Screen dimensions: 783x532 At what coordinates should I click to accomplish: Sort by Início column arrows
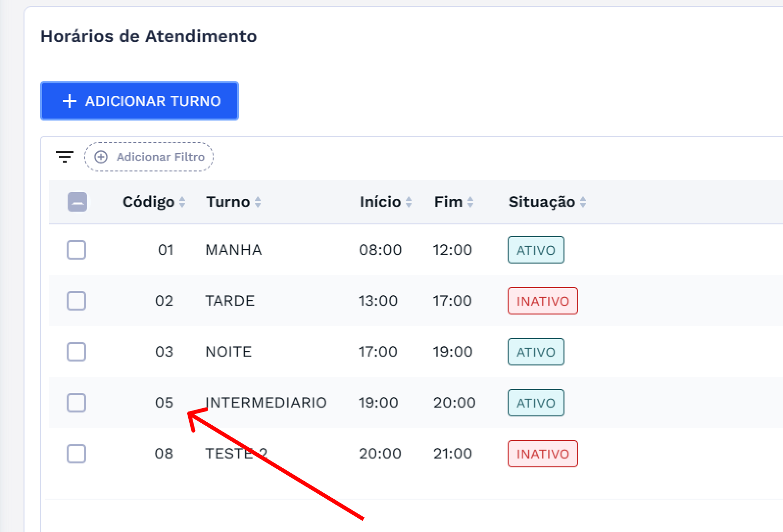[x=409, y=202]
